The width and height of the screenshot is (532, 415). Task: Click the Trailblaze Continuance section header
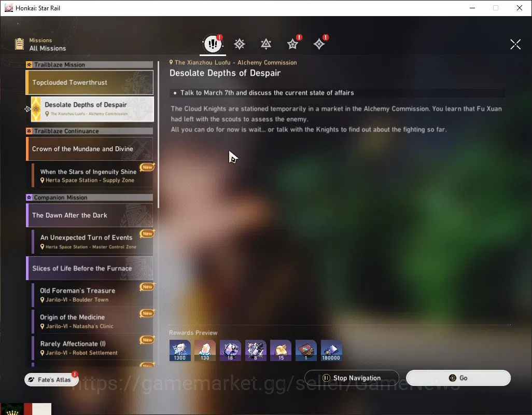tap(90, 131)
